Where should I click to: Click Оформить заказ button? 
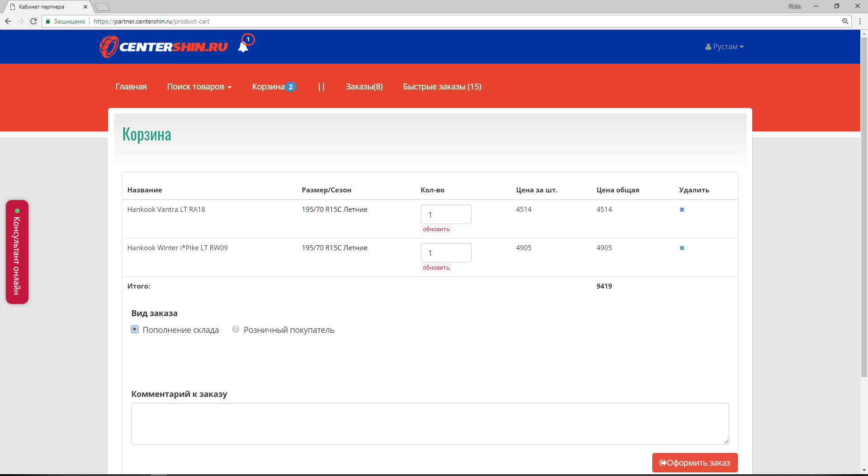coord(695,462)
